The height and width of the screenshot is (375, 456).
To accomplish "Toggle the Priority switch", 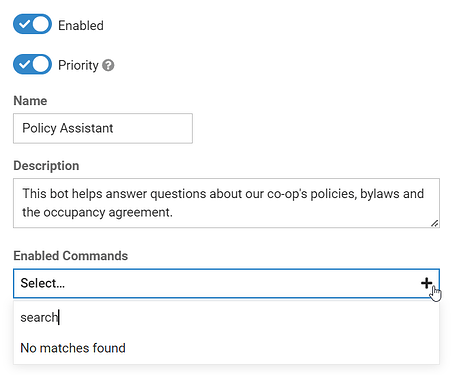I will [32, 64].
